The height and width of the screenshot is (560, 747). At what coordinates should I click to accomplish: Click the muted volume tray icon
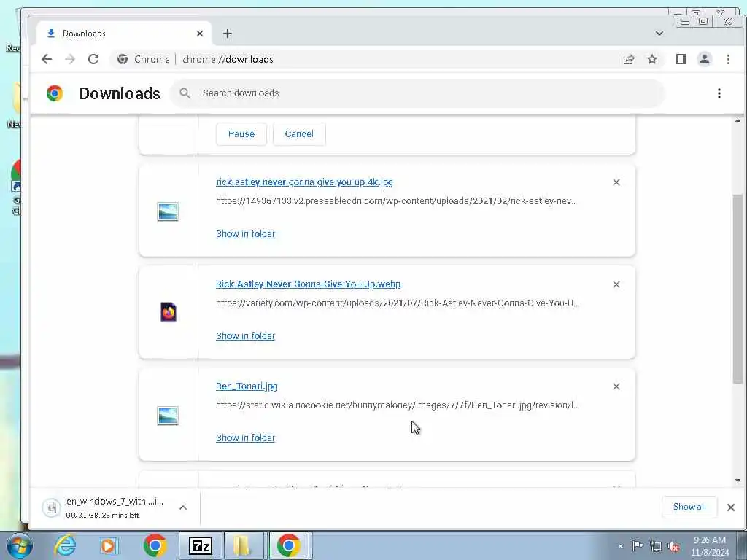pyautogui.click(x=673, y=546)
